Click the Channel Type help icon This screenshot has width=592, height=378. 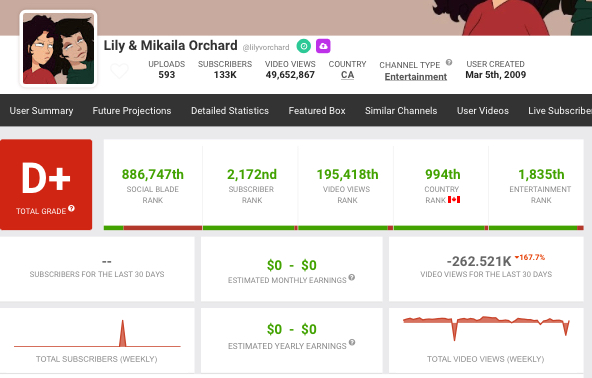pyautogui.click(x=449, y=62)
